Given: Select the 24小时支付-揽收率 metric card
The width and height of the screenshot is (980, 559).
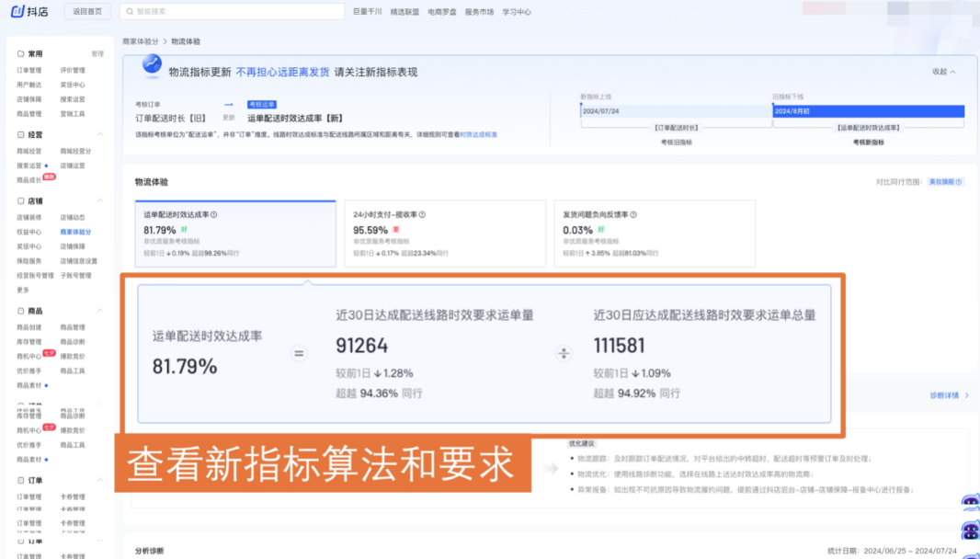Looking at the screenshot, I should [445, 234].
